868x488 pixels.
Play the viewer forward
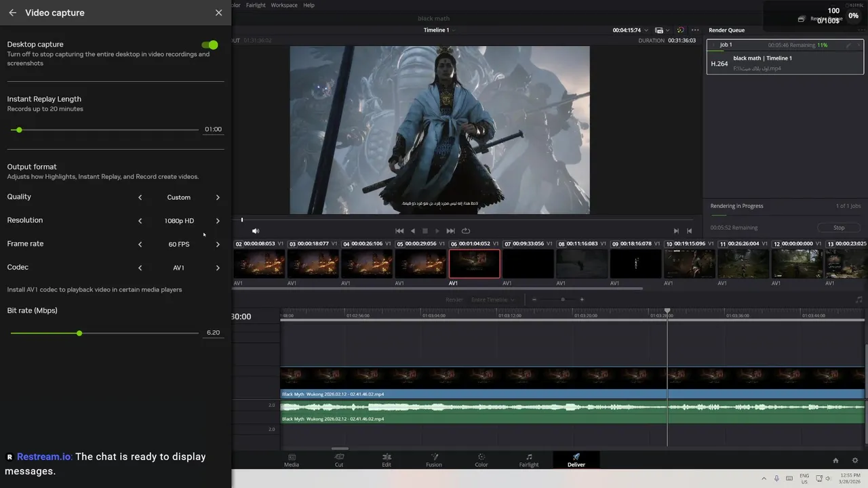click(437, 231)
